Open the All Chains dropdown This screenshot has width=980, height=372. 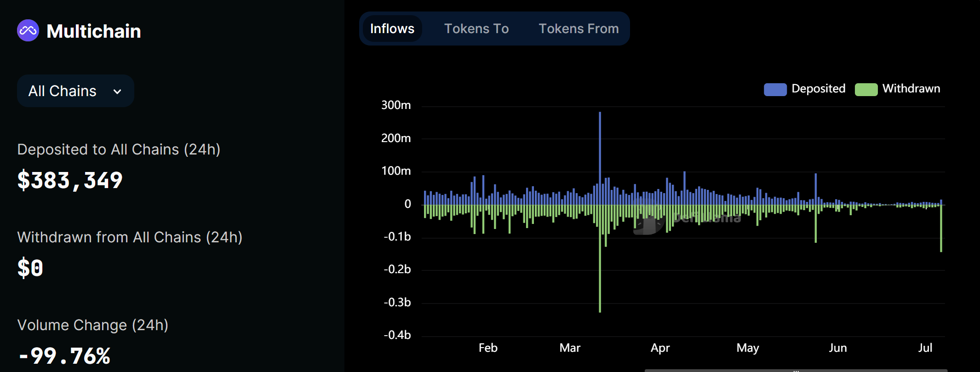click(75, 91)
